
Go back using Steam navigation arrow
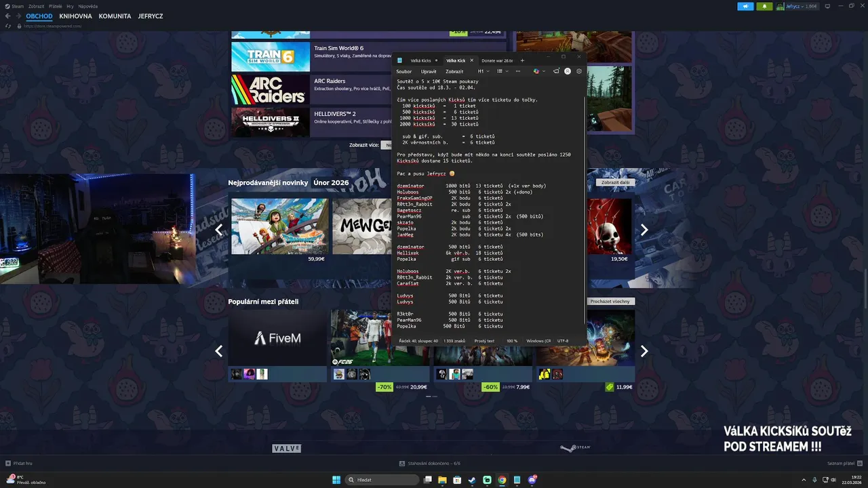tap(8, 16)
